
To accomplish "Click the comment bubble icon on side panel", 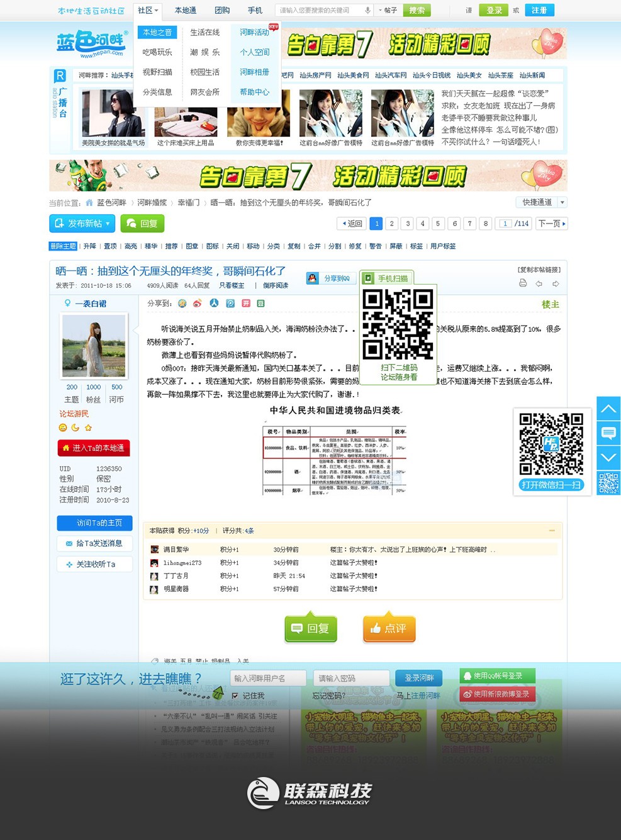I will click(x=608, y=433).
